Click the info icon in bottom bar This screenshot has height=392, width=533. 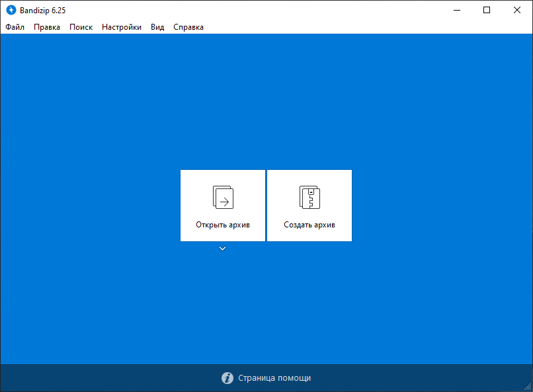pos(227,378)
